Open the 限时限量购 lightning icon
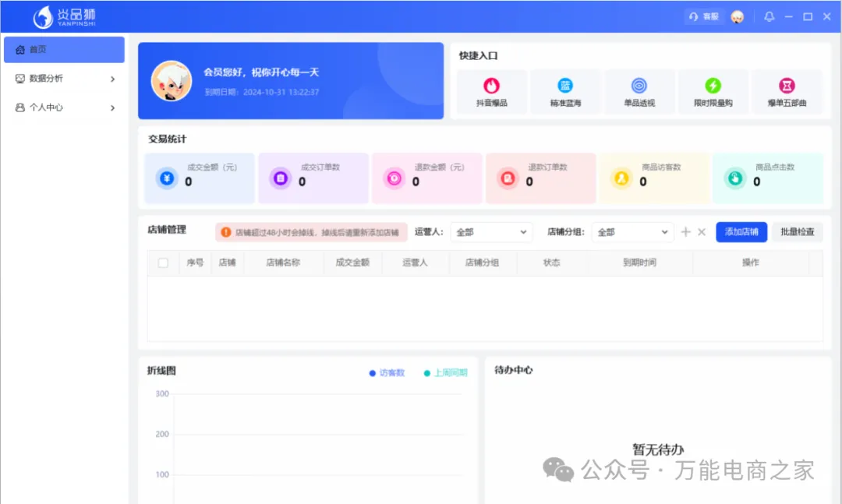This screenshot has height=504, width=842. click(x=713, y=86)
